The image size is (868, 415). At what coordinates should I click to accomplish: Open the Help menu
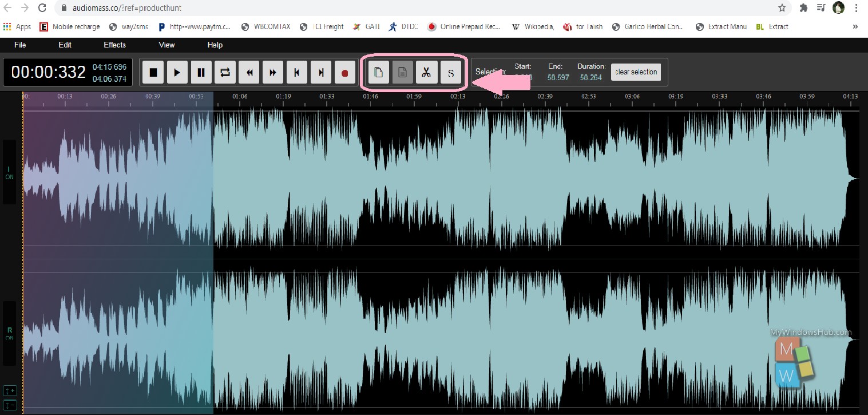pos(215,45)
